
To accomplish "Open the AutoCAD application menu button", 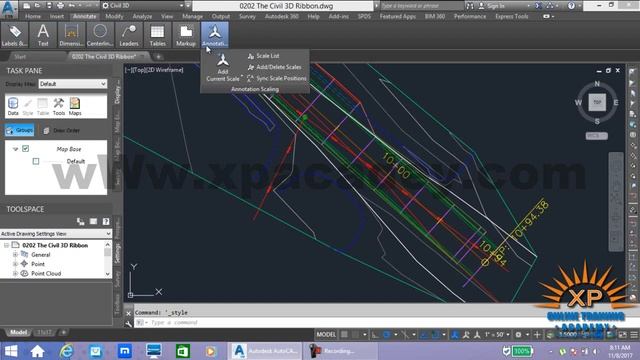I will pyautogui.click(x=9, y=8).
